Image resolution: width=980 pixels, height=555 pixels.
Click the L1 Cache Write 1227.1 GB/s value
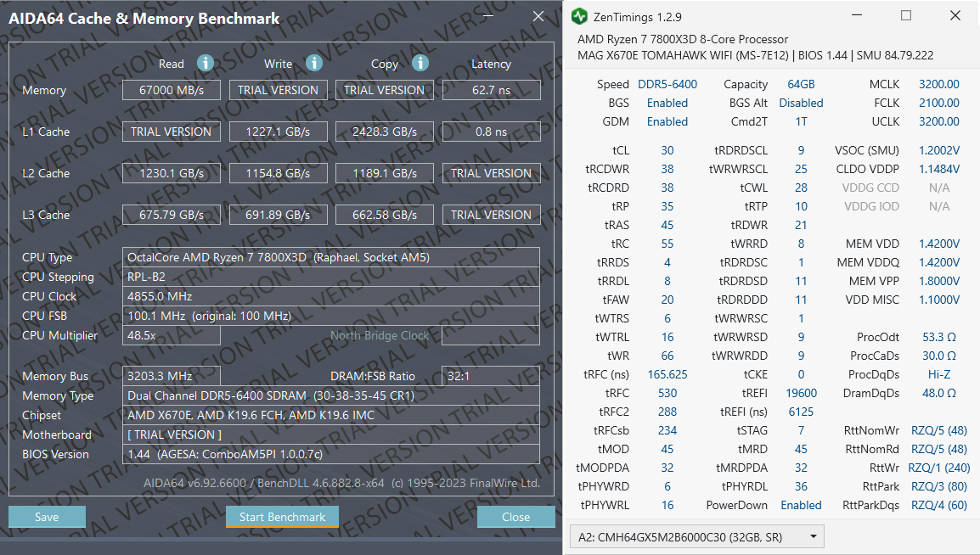tap(279, 132)
